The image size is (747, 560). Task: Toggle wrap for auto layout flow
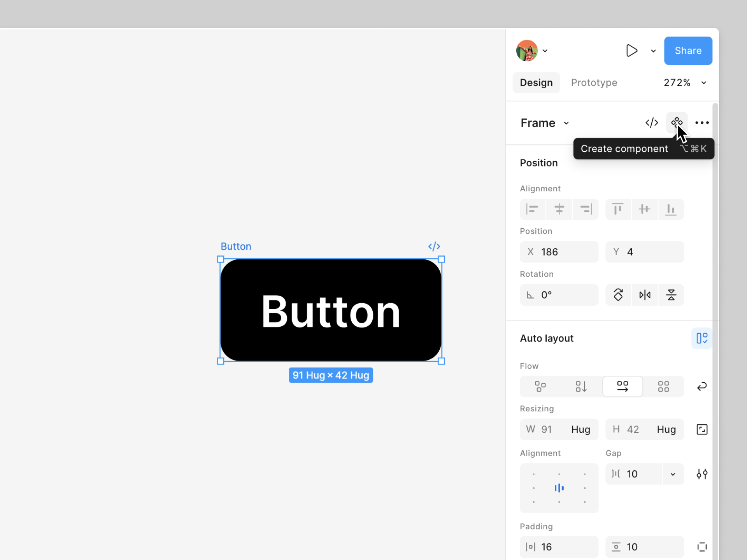coord(702,387)
